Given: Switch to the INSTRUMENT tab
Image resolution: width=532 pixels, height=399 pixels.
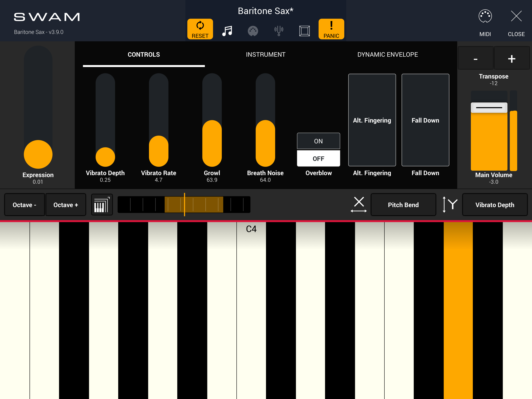Looking at the screenshot, I should [266, 55].
